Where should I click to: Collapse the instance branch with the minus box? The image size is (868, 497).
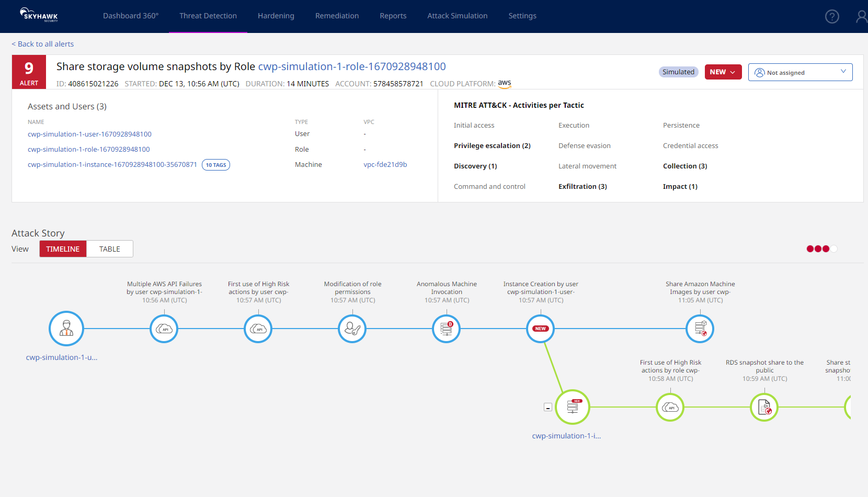(548, 406)
